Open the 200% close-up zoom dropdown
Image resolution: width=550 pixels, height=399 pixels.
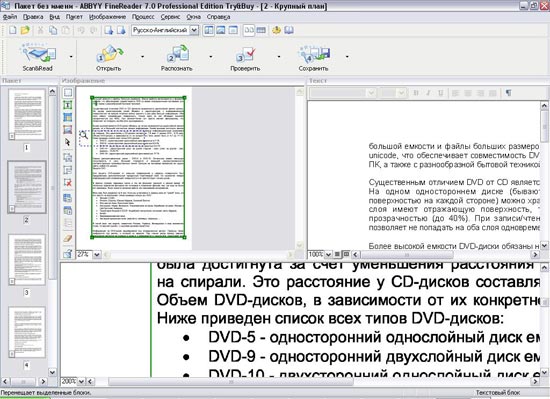(81, 381)
